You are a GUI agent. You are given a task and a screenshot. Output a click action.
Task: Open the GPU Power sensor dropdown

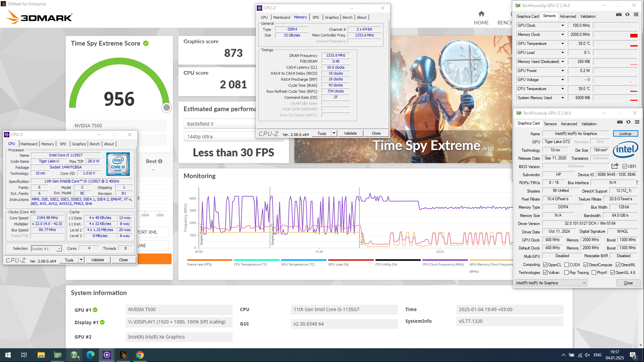563,71
